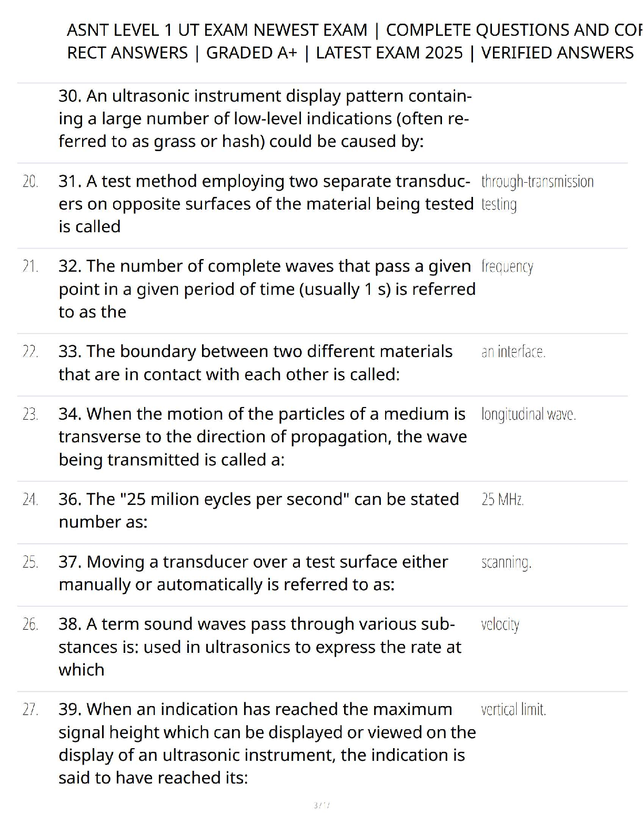Click the answer "through-transmission testing"
The image size is (644, 834).
[537, 192]
